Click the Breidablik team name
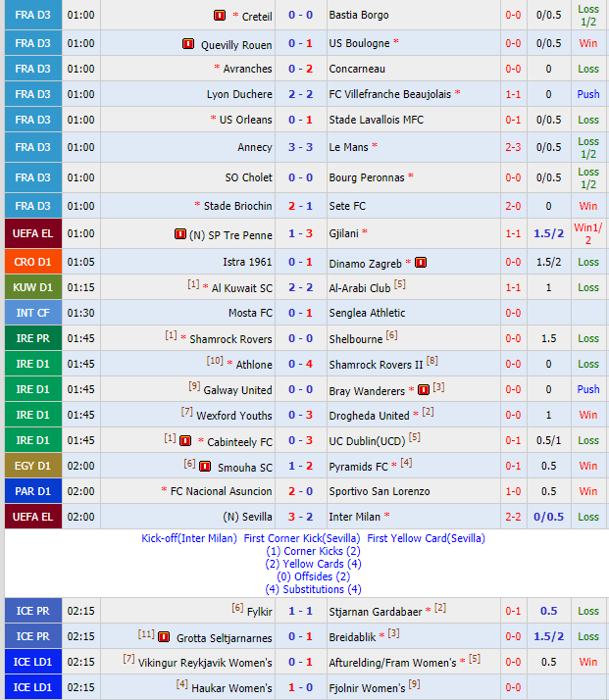Screen dimensions: 609x700 [352, 637]
